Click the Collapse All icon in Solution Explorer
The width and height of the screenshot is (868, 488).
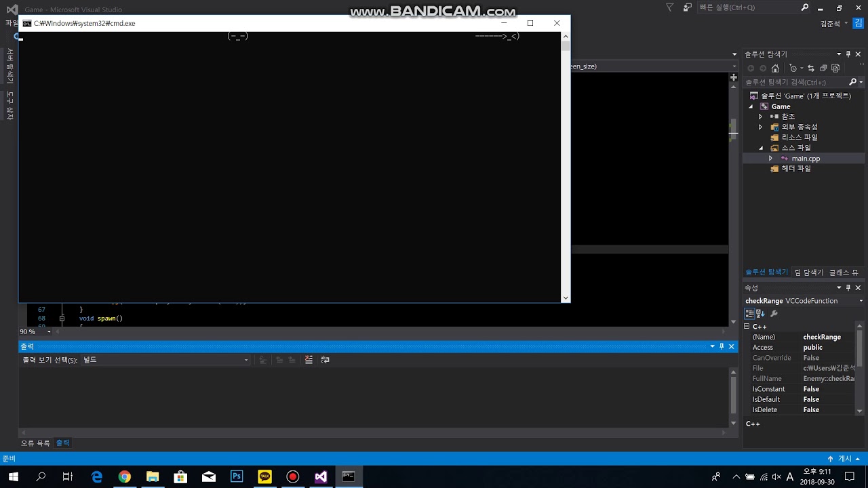pos(823,68)
